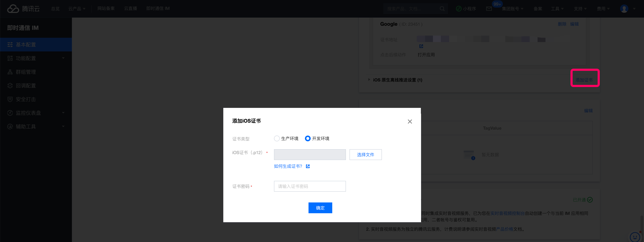The image size is (644, 242).
Task: Open the mail messages envelope icon
Action: 489,9
